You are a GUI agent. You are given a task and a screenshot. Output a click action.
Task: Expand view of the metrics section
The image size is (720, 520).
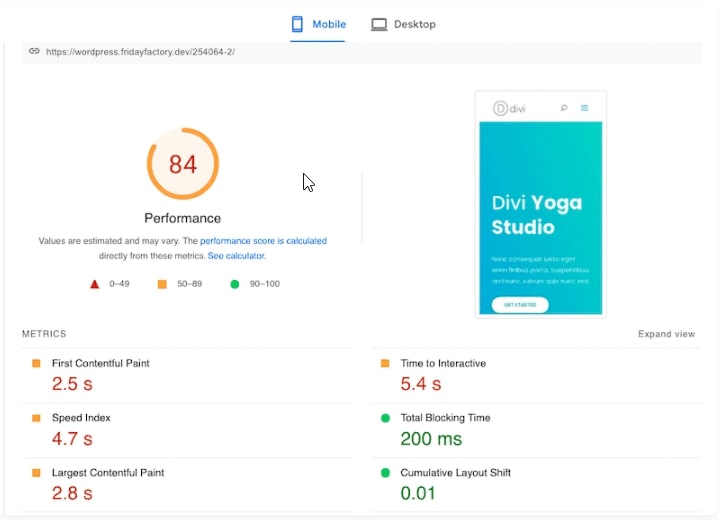pyautogui.click(x=666, y=334)
